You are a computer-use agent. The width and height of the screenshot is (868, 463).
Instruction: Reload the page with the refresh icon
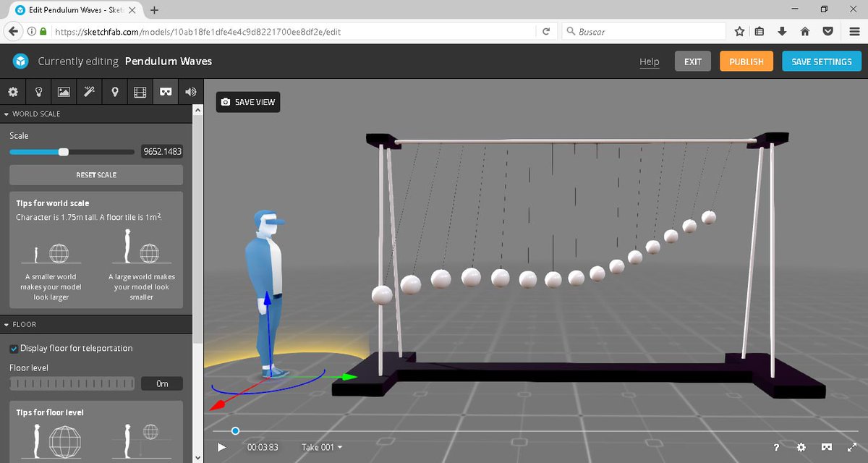[x=547, y=32]
